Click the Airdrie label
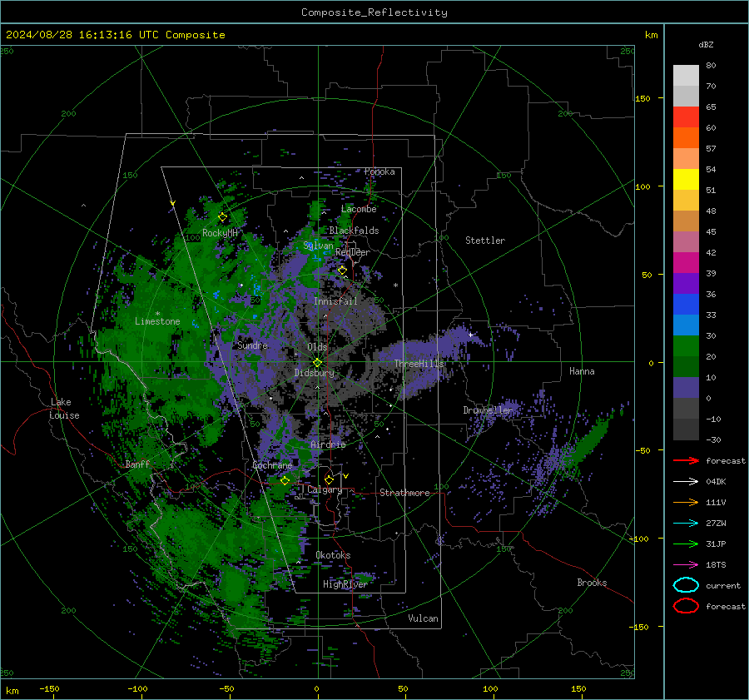This screenshot has width=749, height=700. click(x=328, y=444)
